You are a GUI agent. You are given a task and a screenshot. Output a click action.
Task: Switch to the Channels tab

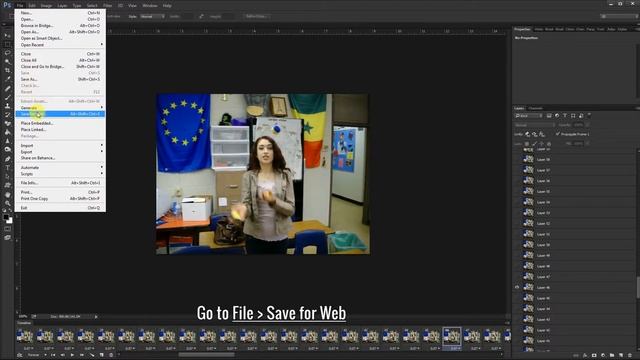(536, 108)
